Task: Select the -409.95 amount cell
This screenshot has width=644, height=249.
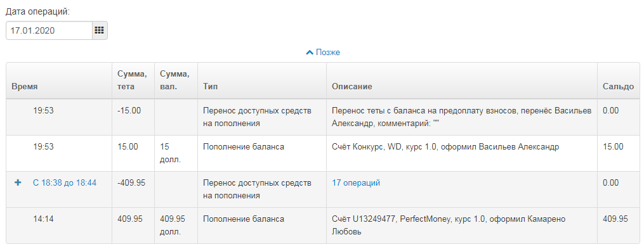Action: pyautogui.click(x=133, y=189)
